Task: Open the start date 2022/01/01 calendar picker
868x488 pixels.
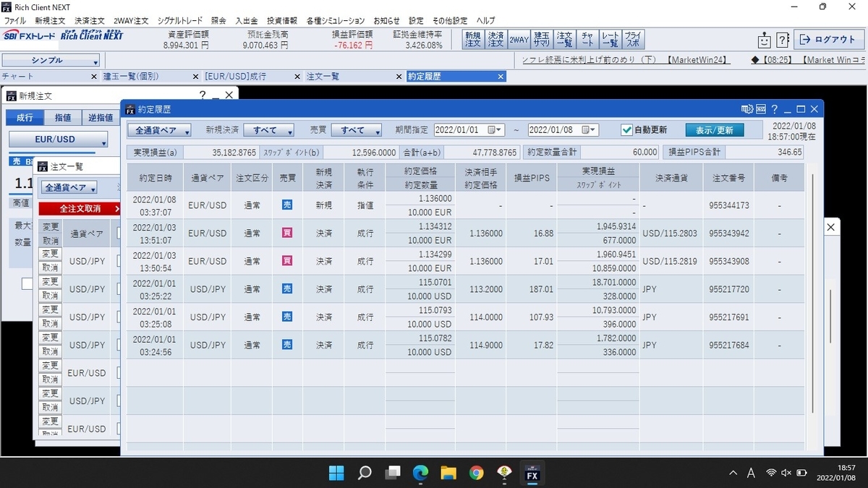Action: [495, 130]
